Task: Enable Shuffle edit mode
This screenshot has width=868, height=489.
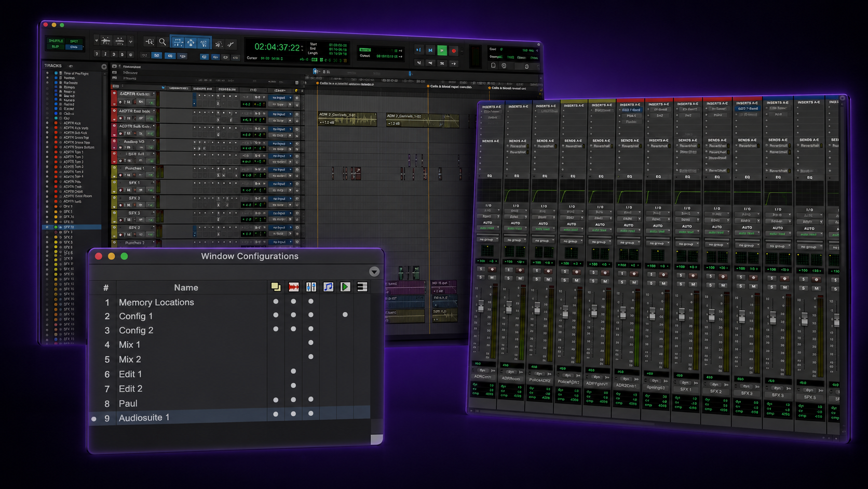Action: [56, 41]
